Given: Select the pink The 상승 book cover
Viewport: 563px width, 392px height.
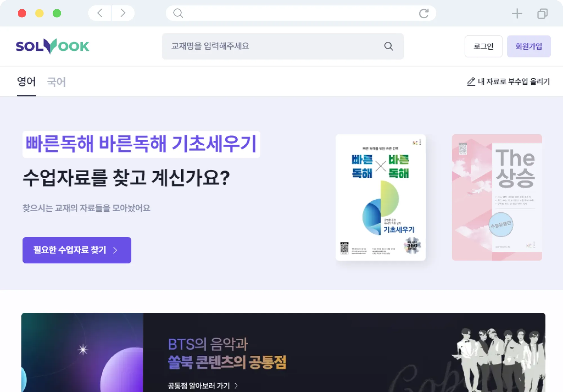Looking at the screenshot, I should tap(497, 197).
